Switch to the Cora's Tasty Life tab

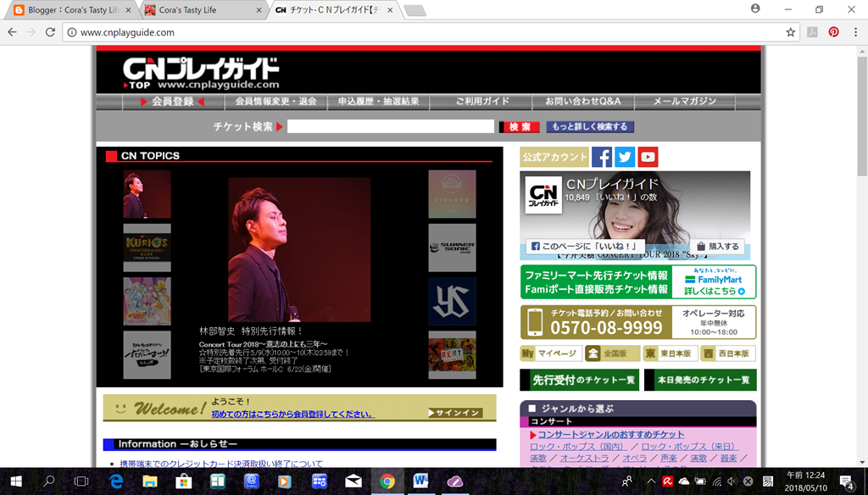coord(202,10)
